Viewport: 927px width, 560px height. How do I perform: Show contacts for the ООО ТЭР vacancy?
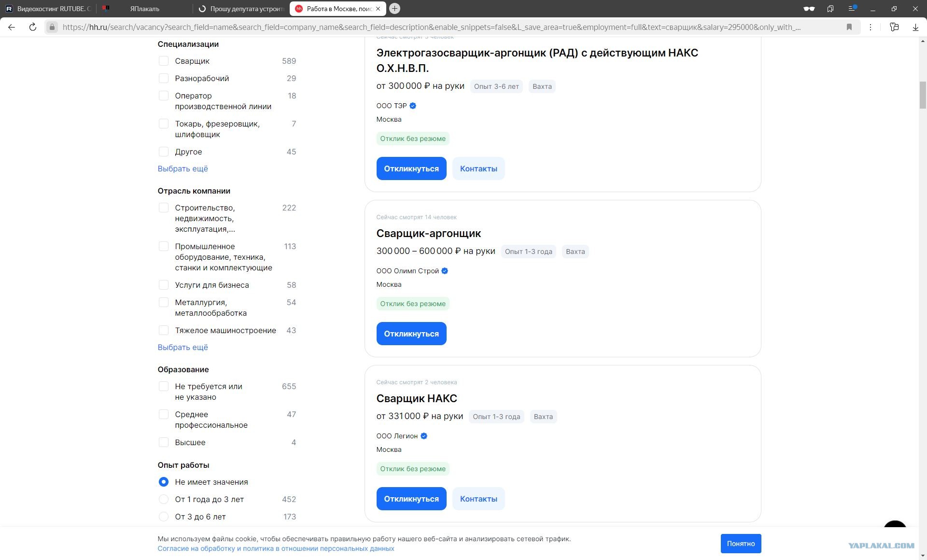point(478,168)
